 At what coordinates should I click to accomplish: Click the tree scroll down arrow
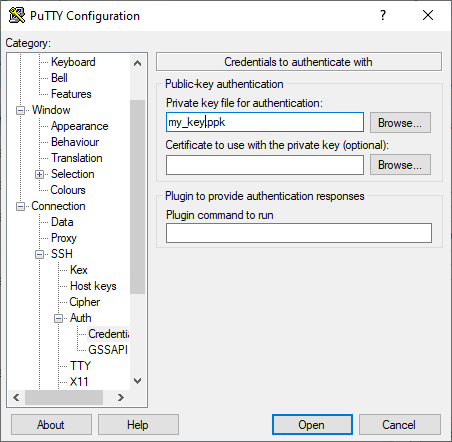(x=137, y=381)
